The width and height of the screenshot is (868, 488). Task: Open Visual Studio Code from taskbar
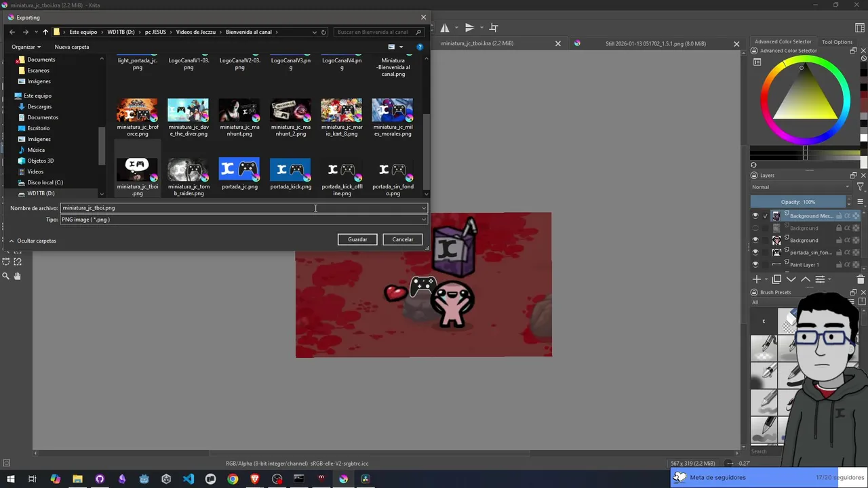pyautogui.click(x=189, y=479)
